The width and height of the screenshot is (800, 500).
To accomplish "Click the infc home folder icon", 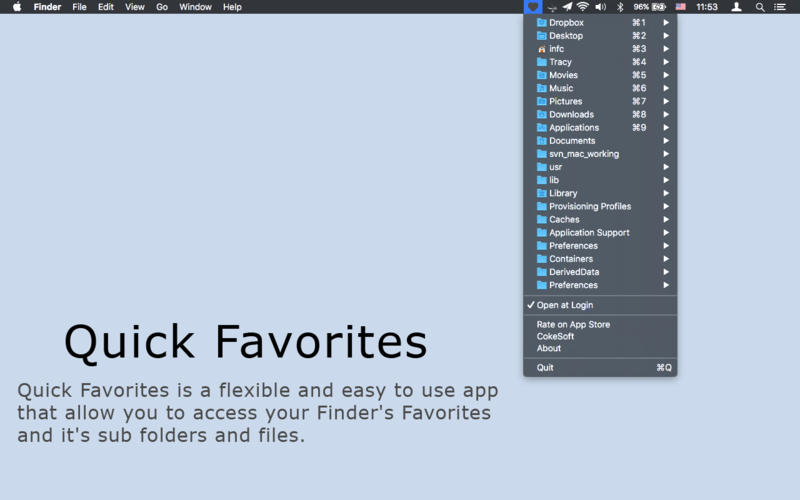I will (x=542, y=49).
